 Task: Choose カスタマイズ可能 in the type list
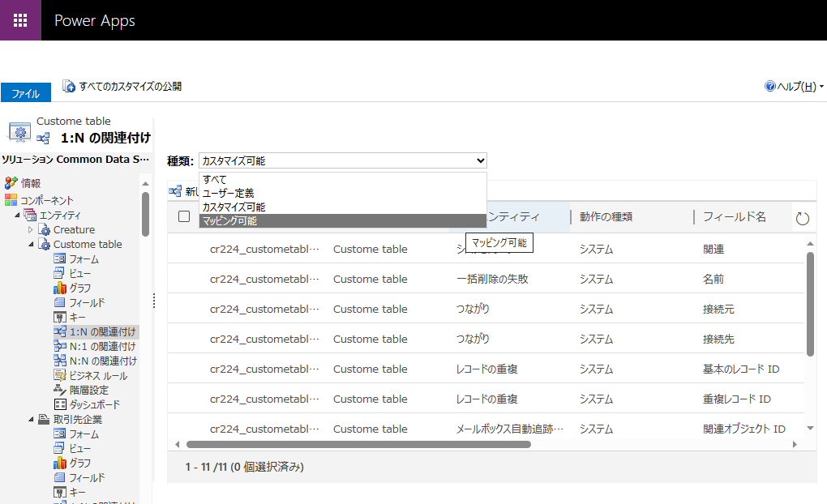(342, 207)
